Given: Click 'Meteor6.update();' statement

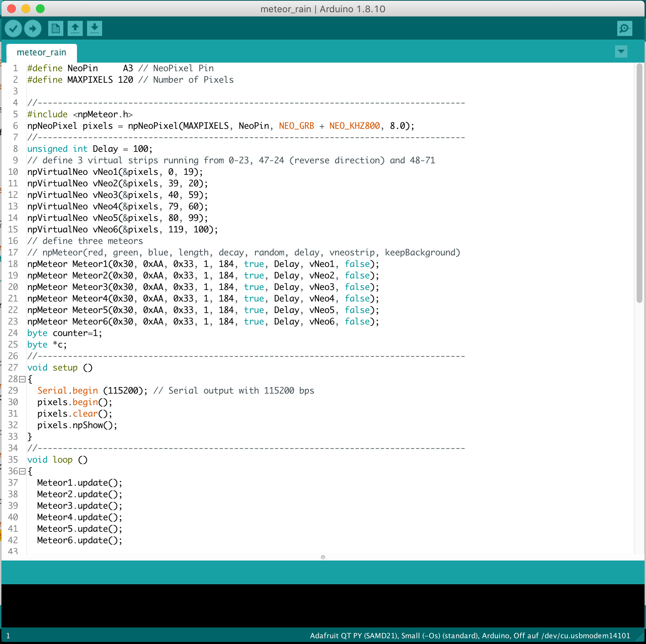Looking at the screenshot, I should pos(80,540).
